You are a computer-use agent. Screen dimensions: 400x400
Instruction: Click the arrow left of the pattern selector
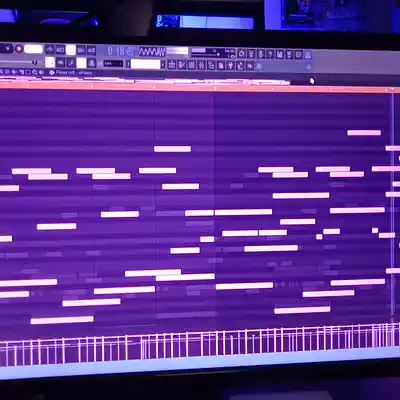pyautogui.click(x=128, y=64)
